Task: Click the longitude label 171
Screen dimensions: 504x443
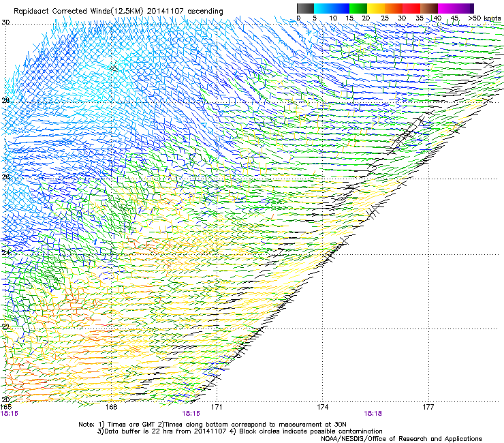Action: pyautogui.click(x=217, y=407)
